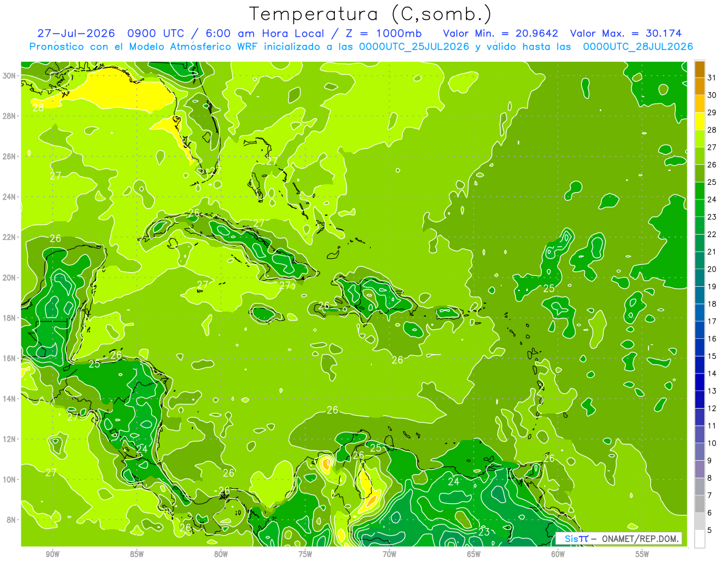Click the 55W longitude axis label
Screen dimensions: 728x562
(642, 554)
